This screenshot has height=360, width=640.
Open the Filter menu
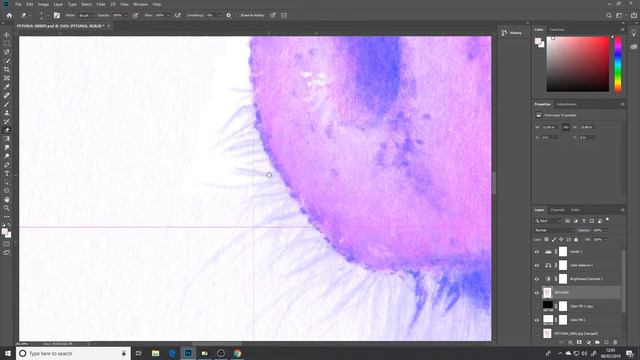(x=101, y=4)
